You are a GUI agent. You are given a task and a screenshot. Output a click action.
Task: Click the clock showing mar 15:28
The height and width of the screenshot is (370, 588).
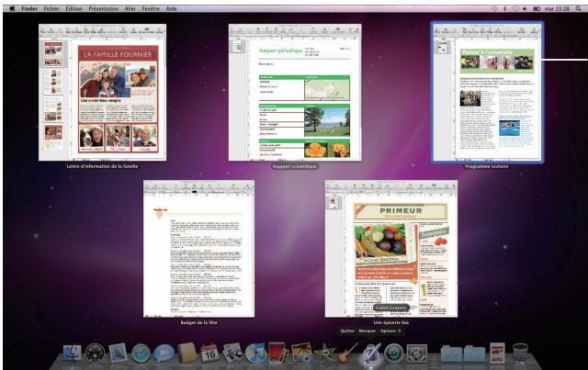(557, 8)
